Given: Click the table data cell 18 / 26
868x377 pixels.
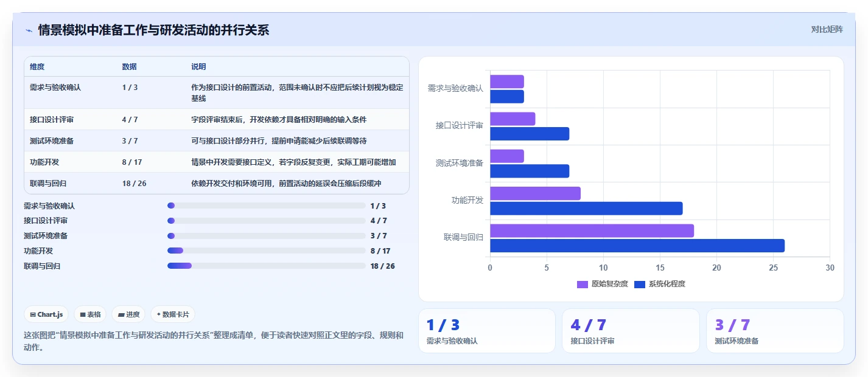Looking at the screenshot, I should [x=134, y=184].
